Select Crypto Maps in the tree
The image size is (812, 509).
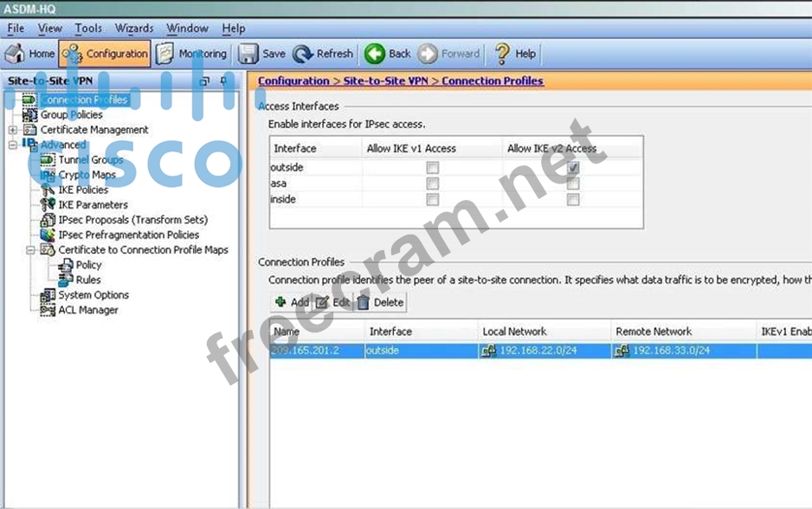87,175
